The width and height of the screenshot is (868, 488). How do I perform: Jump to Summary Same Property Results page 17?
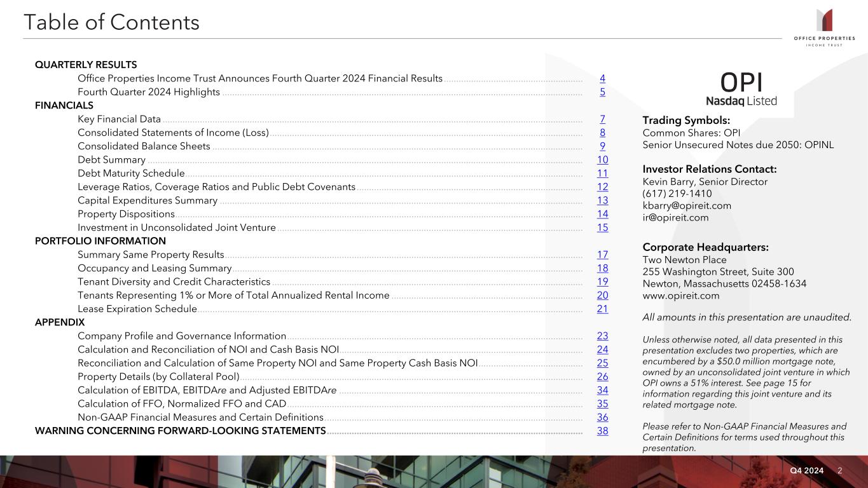[x=602, y=255]
